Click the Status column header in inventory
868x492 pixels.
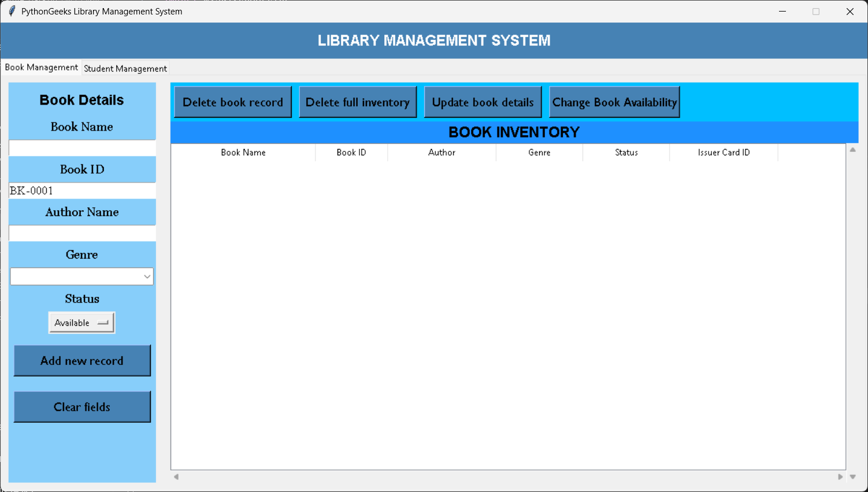[x=626, y=152]
